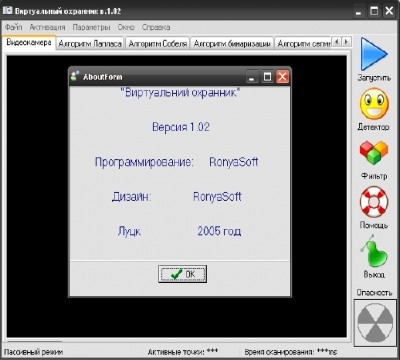Start with the blue Запустить play icon
400x360 pixels.
point(374,54)
